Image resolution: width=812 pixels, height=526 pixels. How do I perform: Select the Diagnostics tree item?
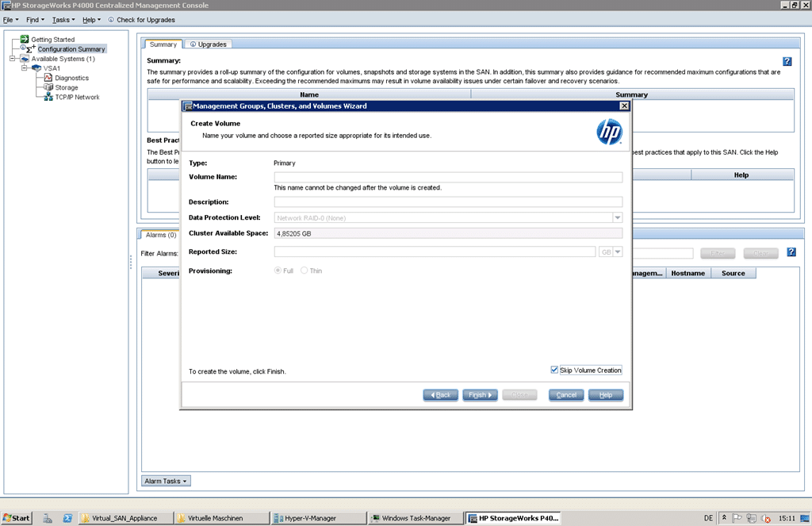pos(71,78)
